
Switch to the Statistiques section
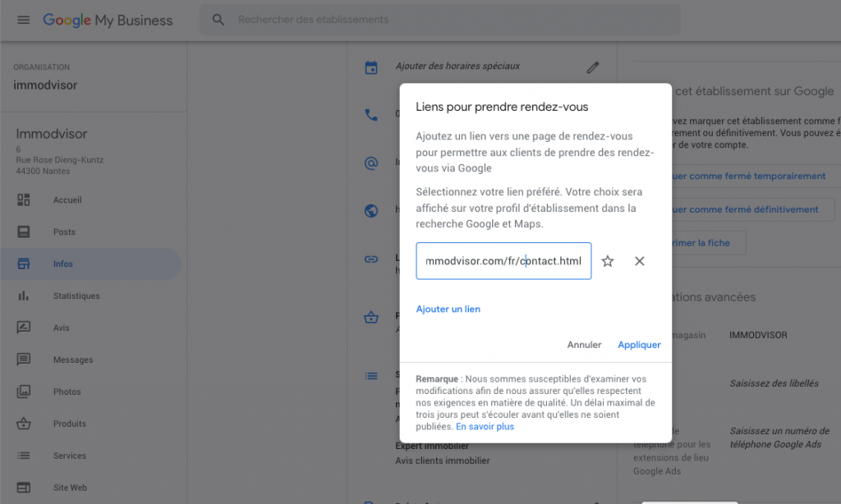25,296
